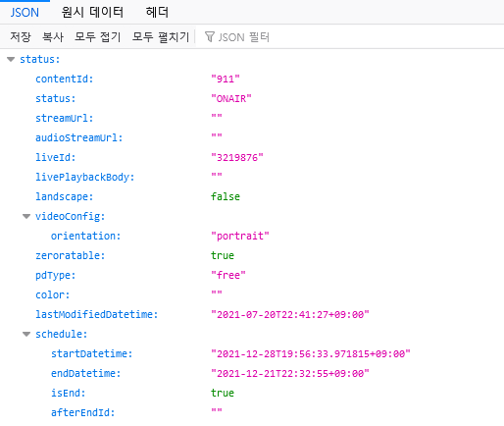Click the 저장 button
Viewport: 504px width, 426px height.
[x=21, y=36]
